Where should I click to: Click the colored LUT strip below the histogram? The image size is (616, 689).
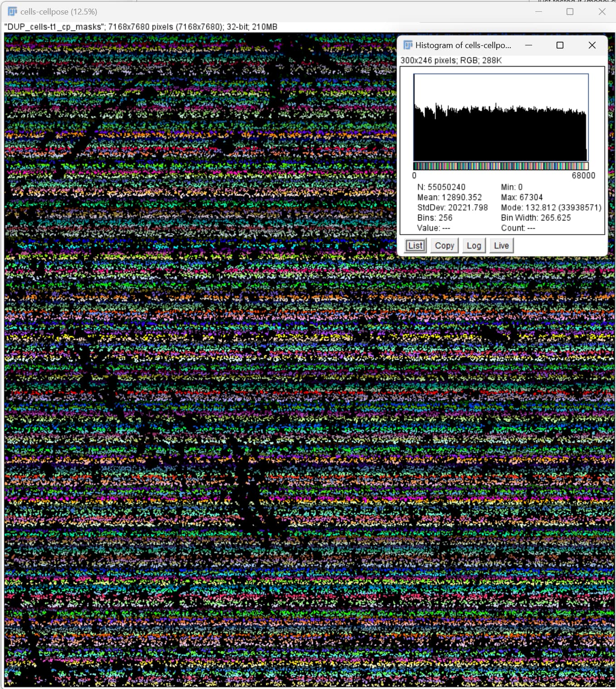pyautogui.click(x=499, y=166)
